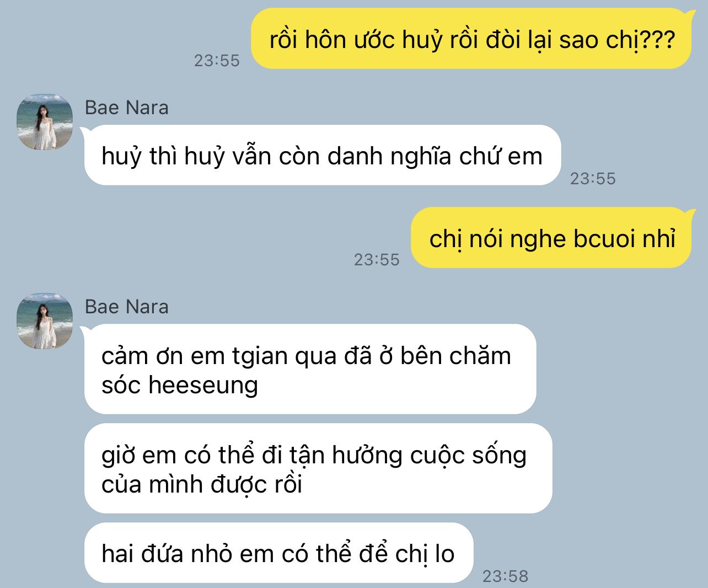
Task: Select the yellow "rồi hôn ước huỷ rồi" message
Action: pos(471,39)
